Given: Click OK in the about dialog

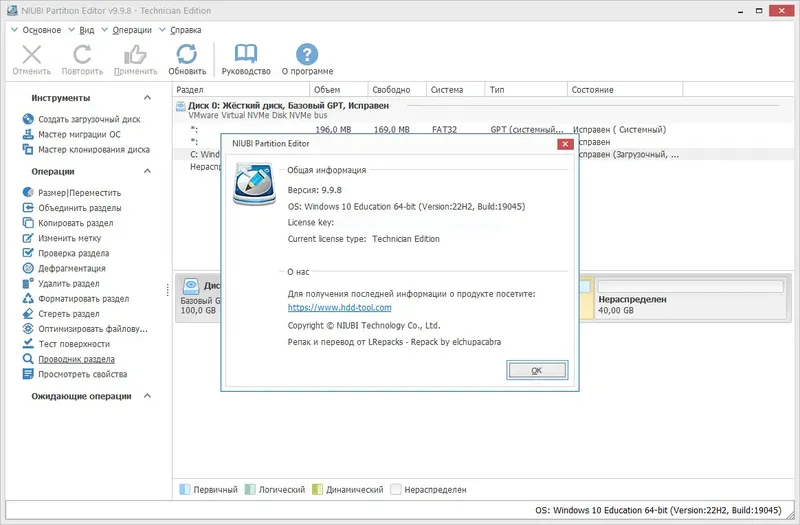Looking at the screenshot, I should pyautogui.click(x=536, y=370).
